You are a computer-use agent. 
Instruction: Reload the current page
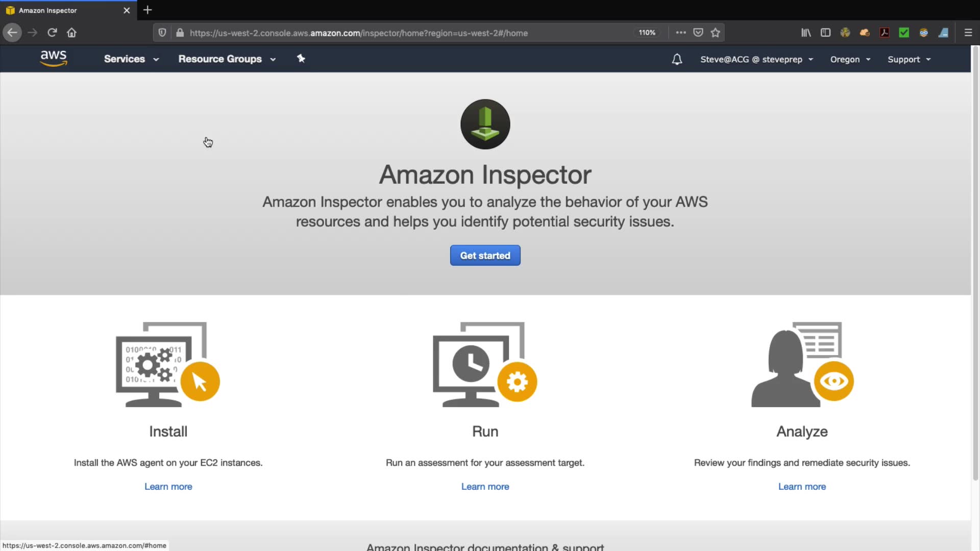click(52, 33)
